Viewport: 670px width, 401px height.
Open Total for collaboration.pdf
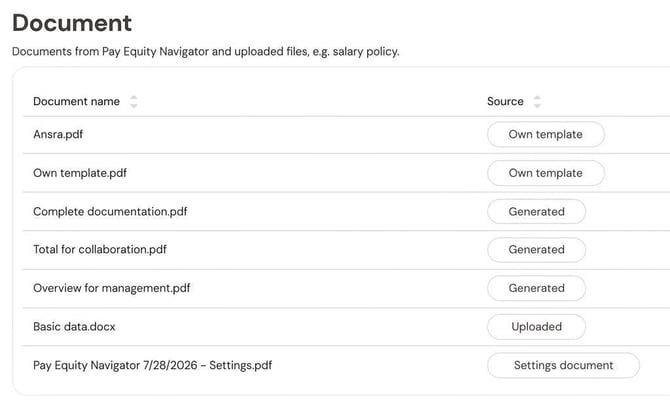pos(100,250)
